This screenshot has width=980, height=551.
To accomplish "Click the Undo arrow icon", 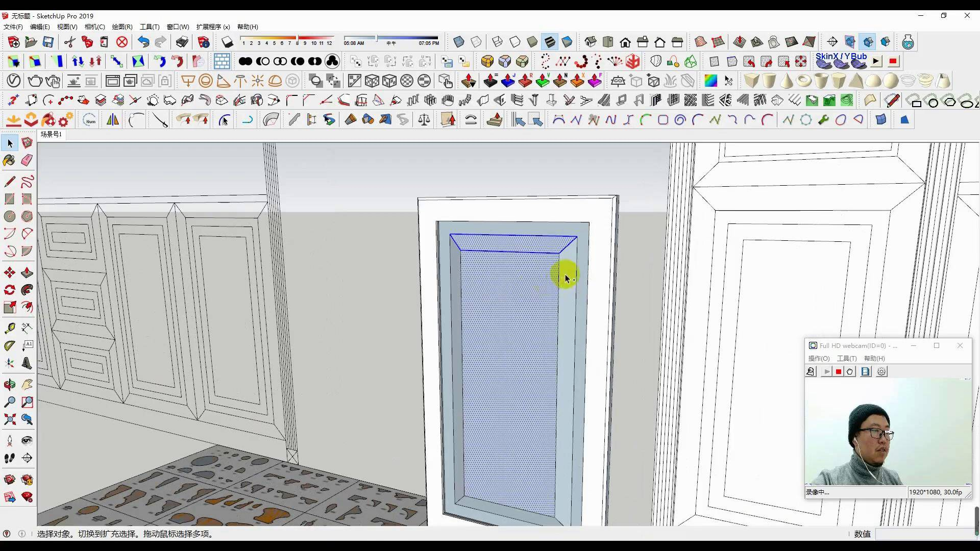I will (143, 42).
